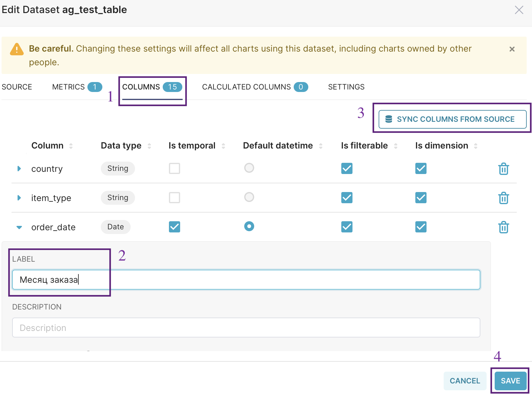Click Sync Columns From Source button

click(x=452, y=119)
